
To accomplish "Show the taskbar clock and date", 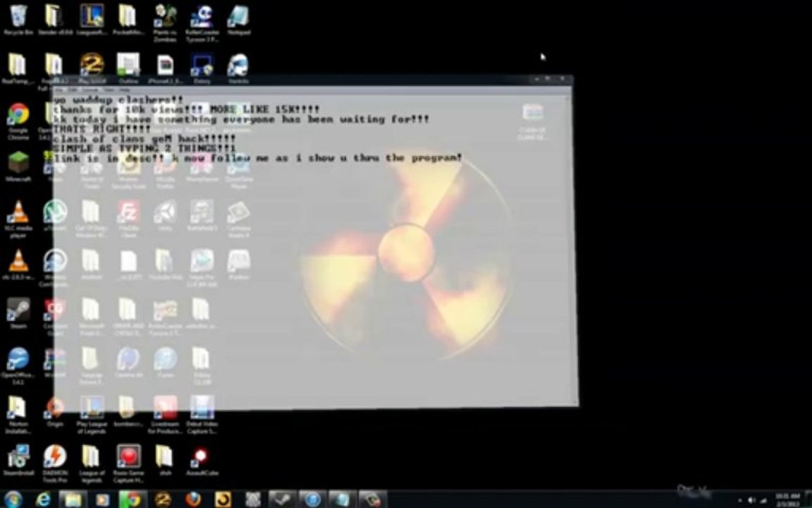I will (788, 500).
